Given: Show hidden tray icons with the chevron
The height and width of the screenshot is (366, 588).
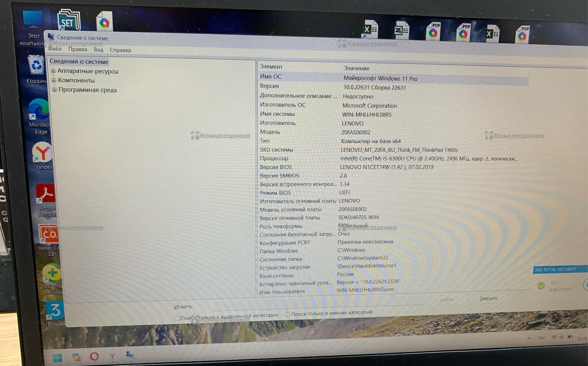Looking at the screenshot, I should coord(529,338).
